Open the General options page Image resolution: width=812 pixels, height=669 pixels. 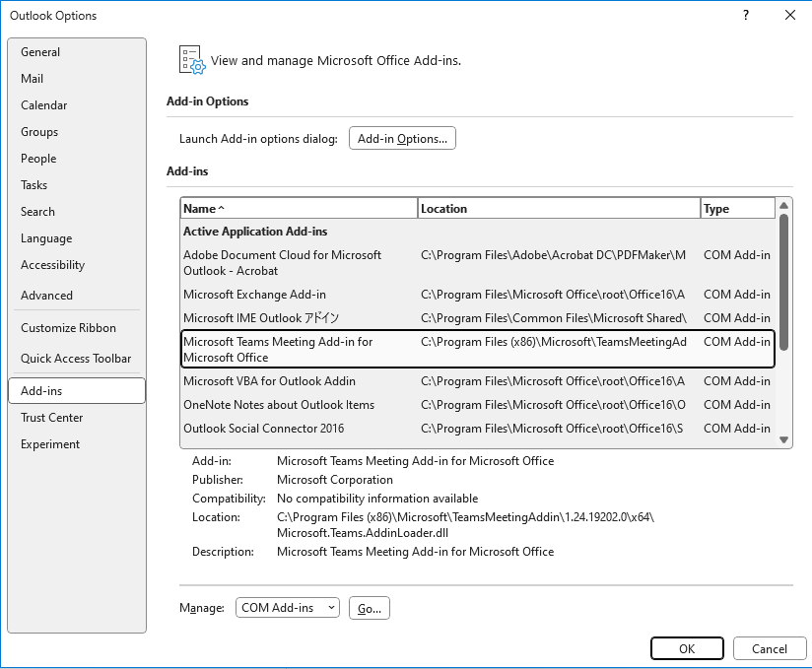pos(77,52)
